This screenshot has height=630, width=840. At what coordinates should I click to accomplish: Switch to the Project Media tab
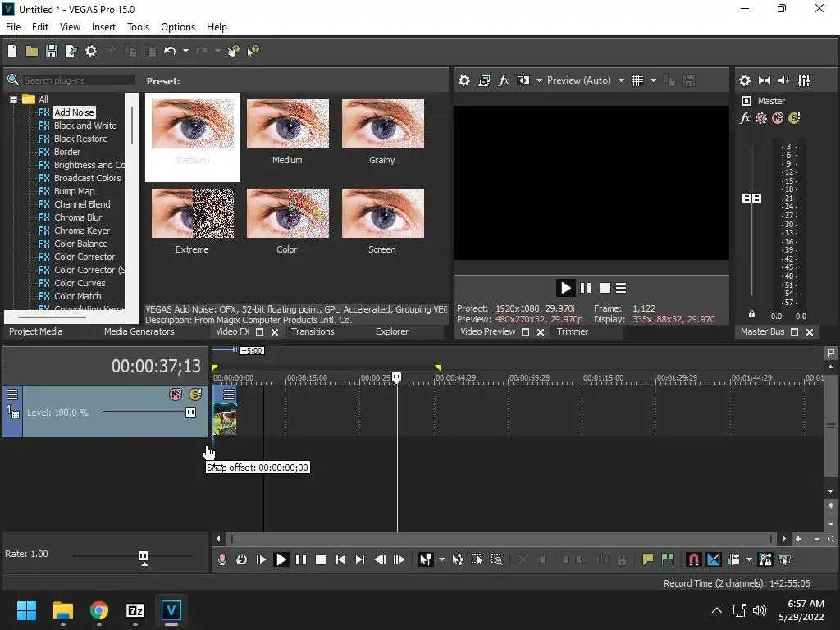click(36, 331)
